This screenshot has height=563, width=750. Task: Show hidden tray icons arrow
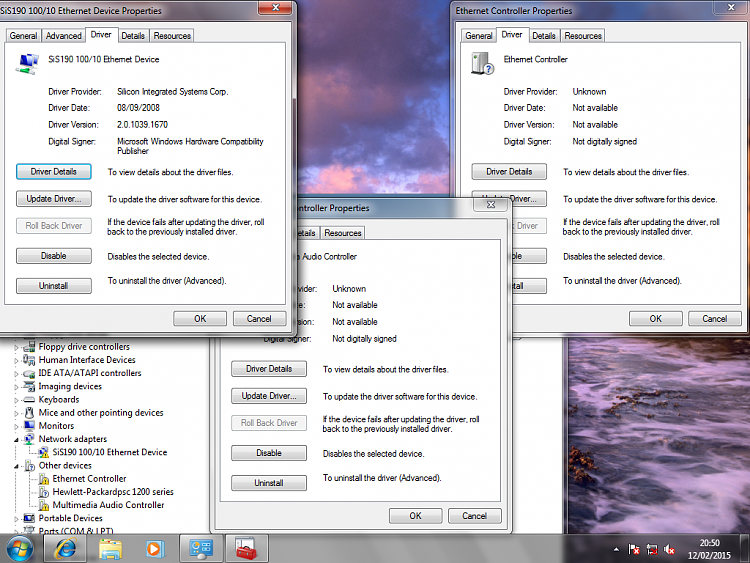[616, 550]
